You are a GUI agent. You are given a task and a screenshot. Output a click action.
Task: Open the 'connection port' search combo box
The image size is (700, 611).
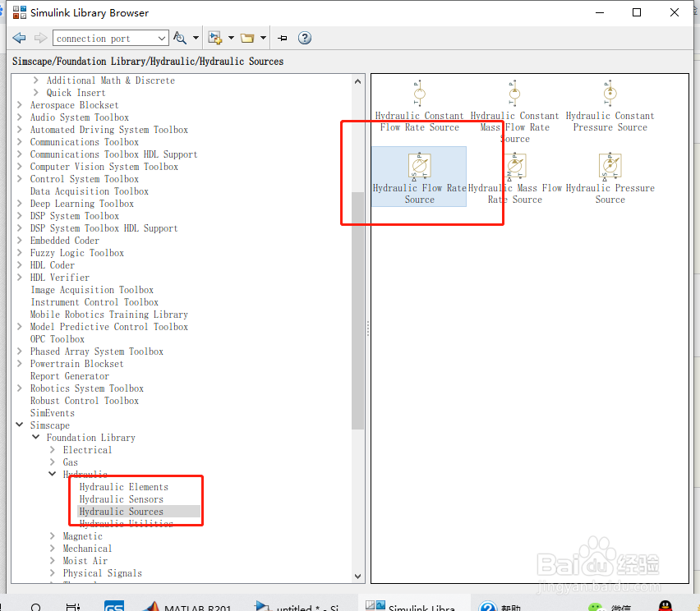pos(111,38)
